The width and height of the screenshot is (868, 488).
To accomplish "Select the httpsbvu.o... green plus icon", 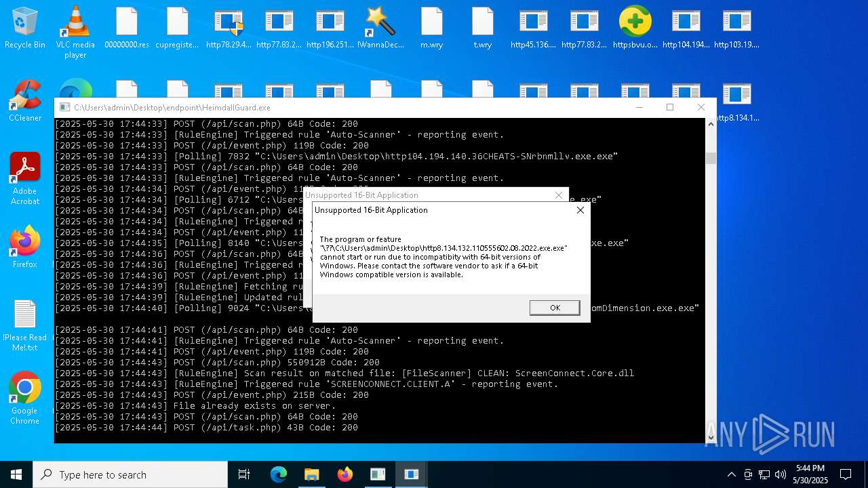I will pos(635,28).
